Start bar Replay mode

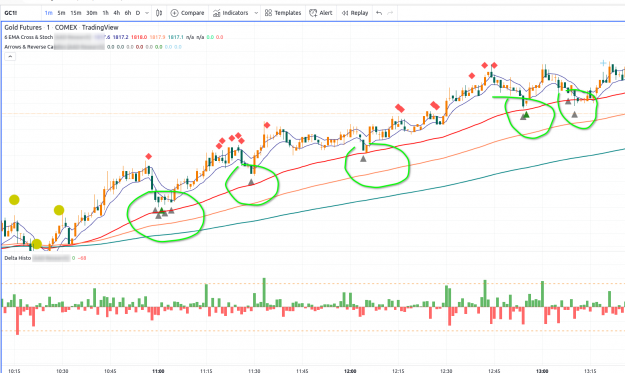click(x=355, y=13)
